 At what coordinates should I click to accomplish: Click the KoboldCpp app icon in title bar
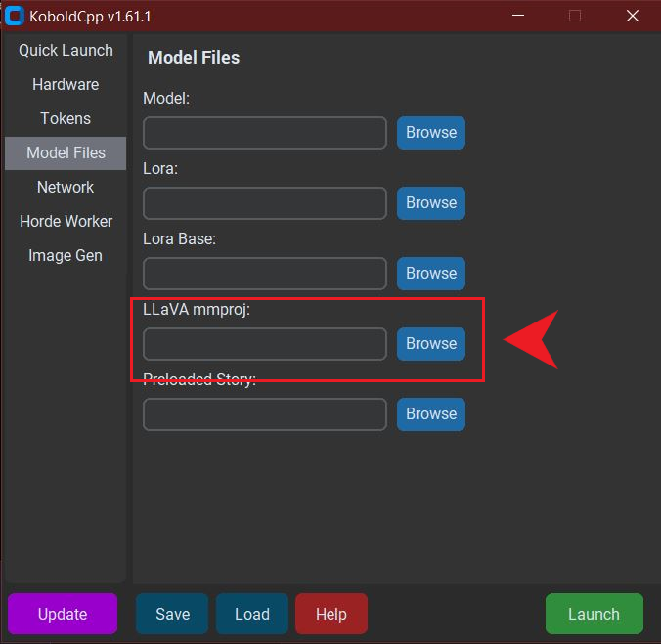pyautogui.click(x=15, y=16)
